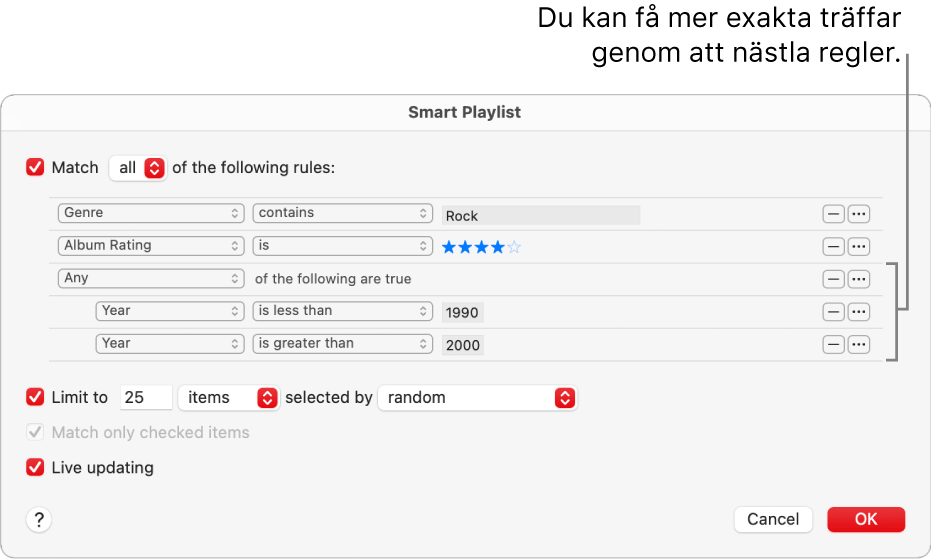Click the ellipsis button on the Genre rule

pyautogui.click(x=858, y=214)
